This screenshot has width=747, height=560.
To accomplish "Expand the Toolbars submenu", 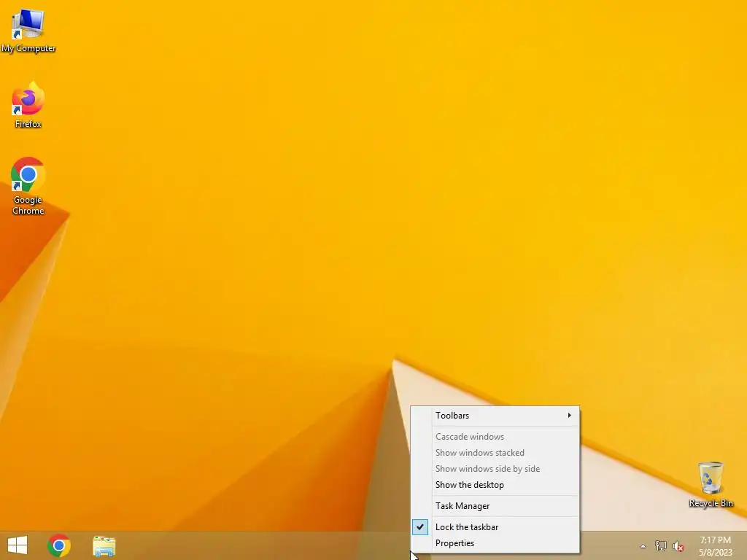I will tap(495, 415).
